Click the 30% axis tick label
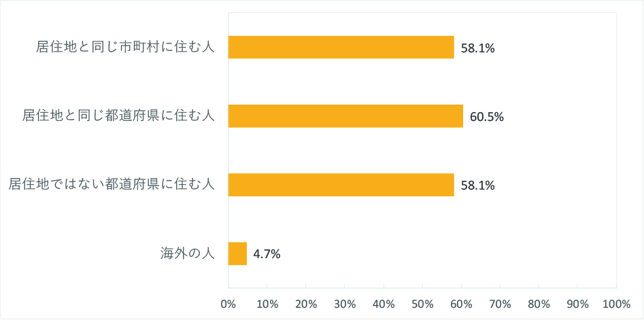 (x=345, y=302)
